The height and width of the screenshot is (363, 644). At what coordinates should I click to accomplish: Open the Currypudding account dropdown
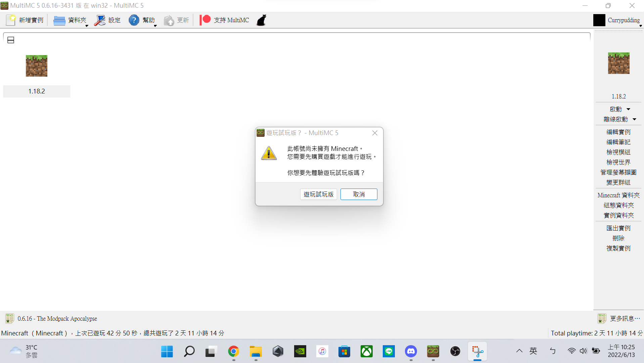point(617,20)
